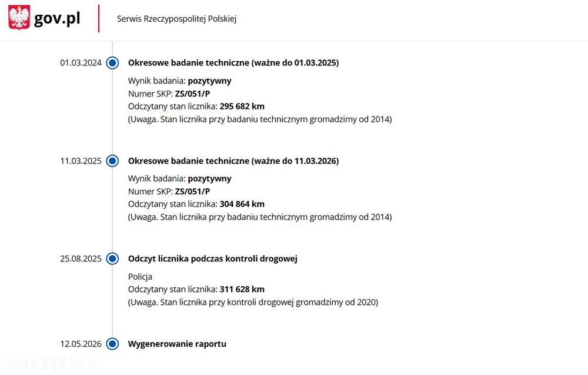
Task: Click the 295 682 km odometer reading
Action: coord(242,106)
